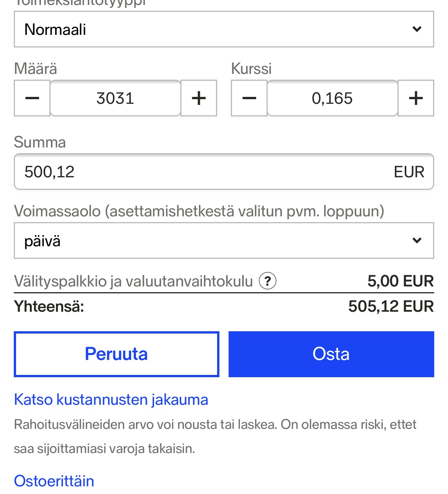The height and width of the screenshot is (494, 448).
Task: Click the Summa label text
Action: tap(40, 142)
